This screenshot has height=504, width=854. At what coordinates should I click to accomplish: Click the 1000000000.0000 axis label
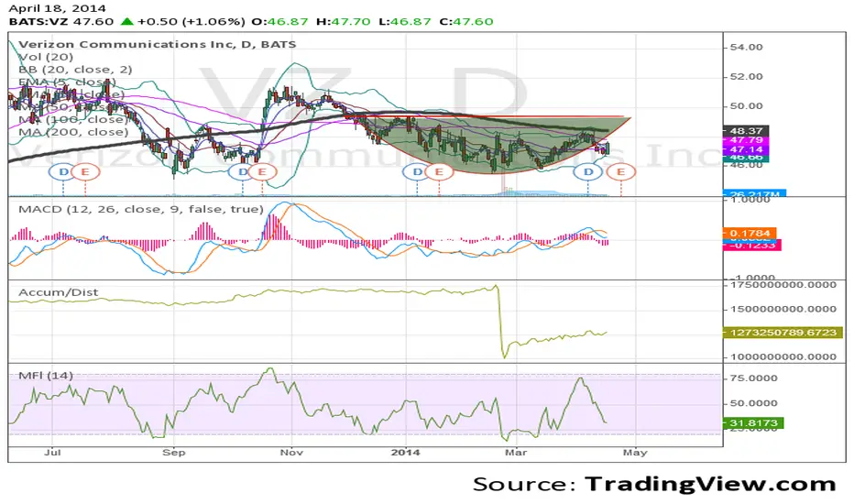[x=783, y=356]
